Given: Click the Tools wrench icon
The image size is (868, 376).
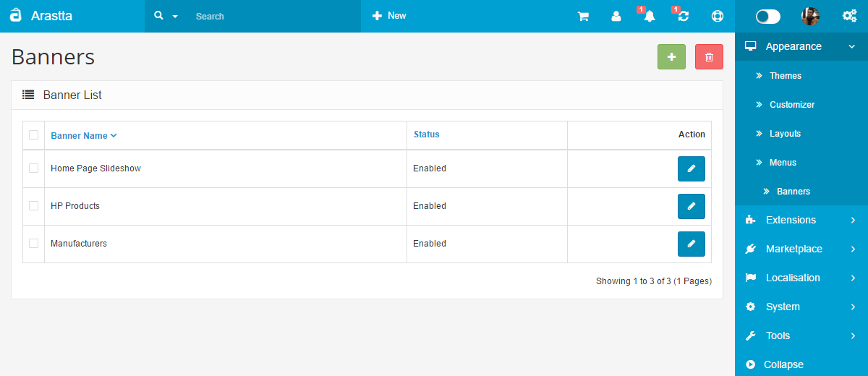Looking at the screenshot, I should tap(751, 336).
